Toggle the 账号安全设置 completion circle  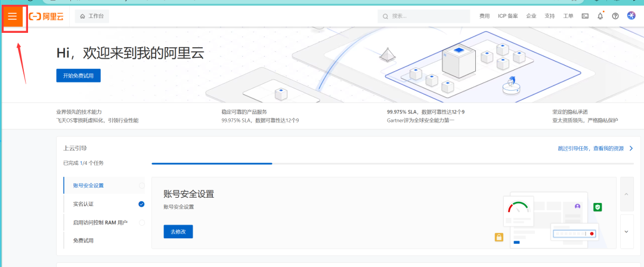coord(142,186)
